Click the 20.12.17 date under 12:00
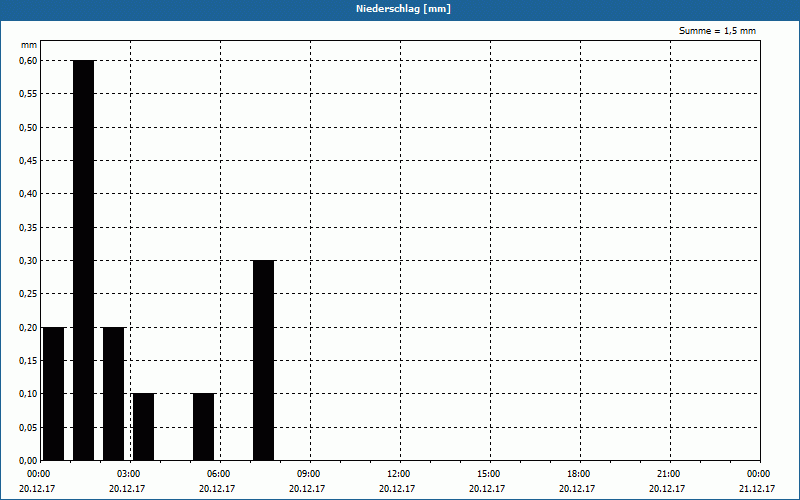This screenshot has width=800, height=500. 397,488
